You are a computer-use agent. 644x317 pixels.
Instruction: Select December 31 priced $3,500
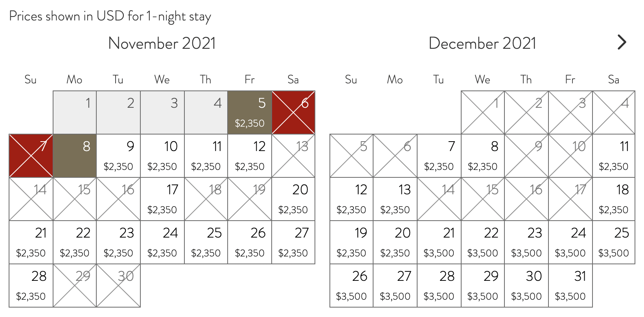[570, 286]
